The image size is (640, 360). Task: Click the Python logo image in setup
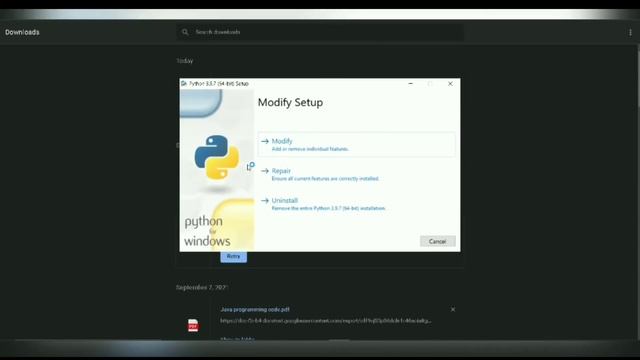[x=217, y=158]
